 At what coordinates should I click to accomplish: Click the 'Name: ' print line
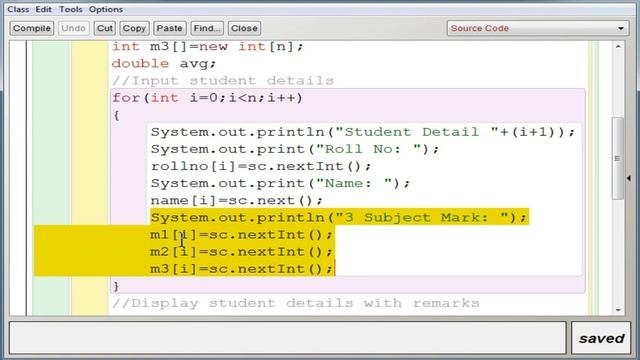(x=280, y=184)
